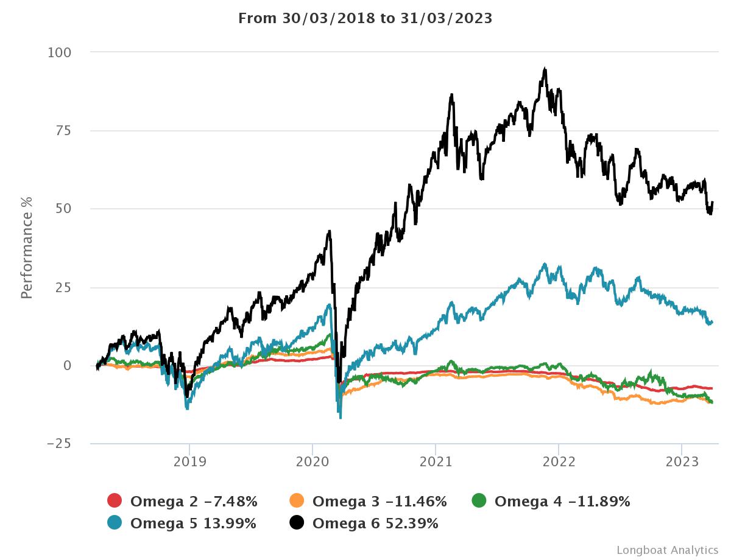Click the chart title date range text
Viewport: 731px width, 560px height.
point(365,18)
